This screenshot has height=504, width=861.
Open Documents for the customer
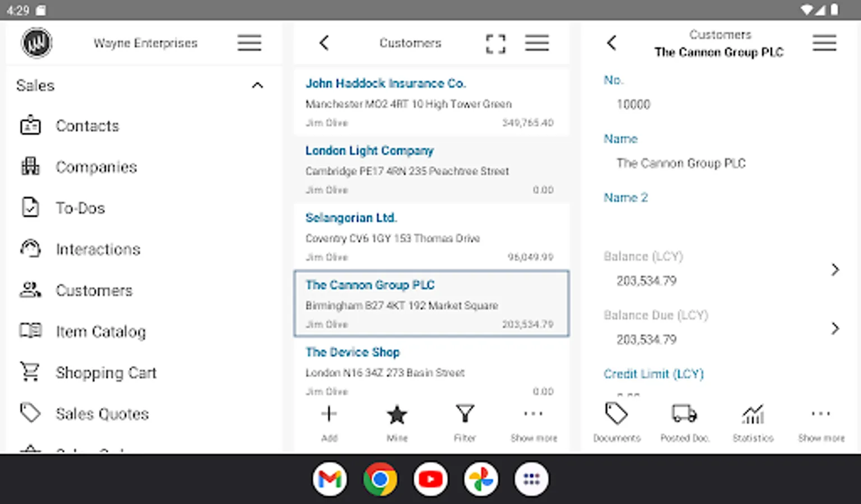617,423
